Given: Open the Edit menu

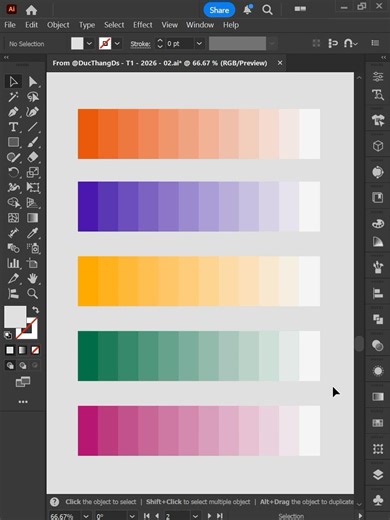Looking at the screenshot, I should coord(31,25).
